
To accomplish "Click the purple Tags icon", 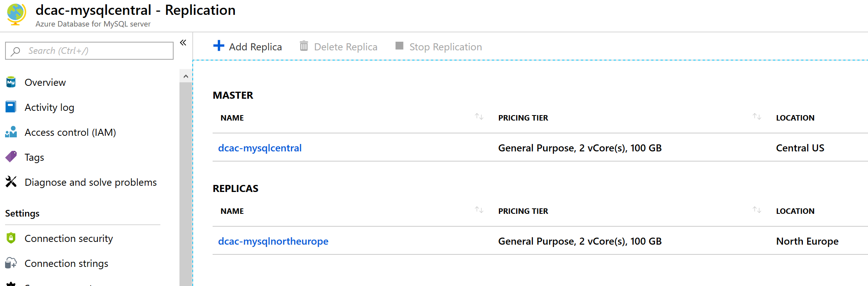I will tap(11, 156).
